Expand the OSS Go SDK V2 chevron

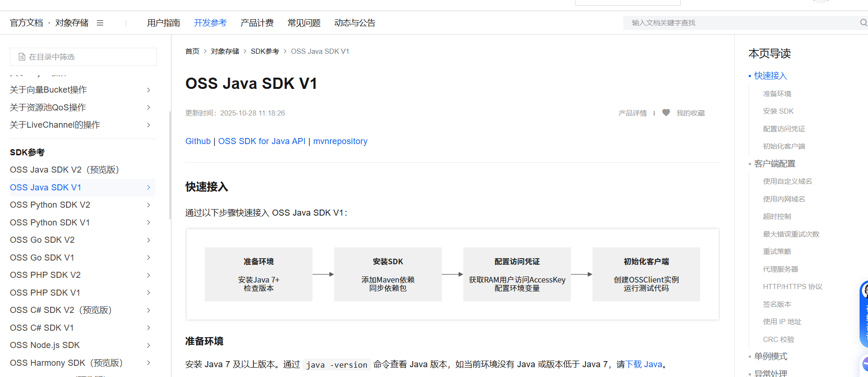[x=149, y=240]
